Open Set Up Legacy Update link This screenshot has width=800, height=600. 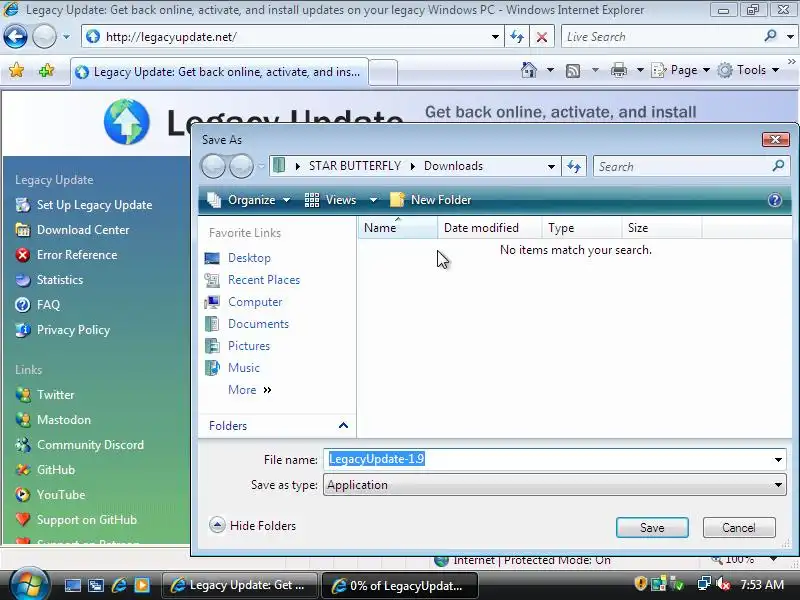(94, 205)
